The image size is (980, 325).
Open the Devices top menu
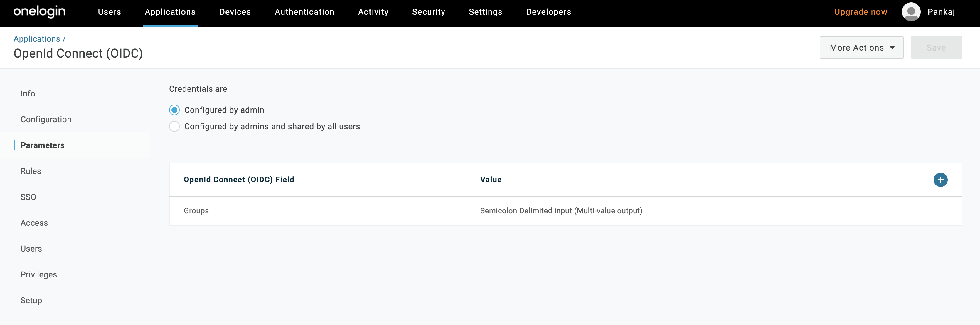[x=235, y=12]
